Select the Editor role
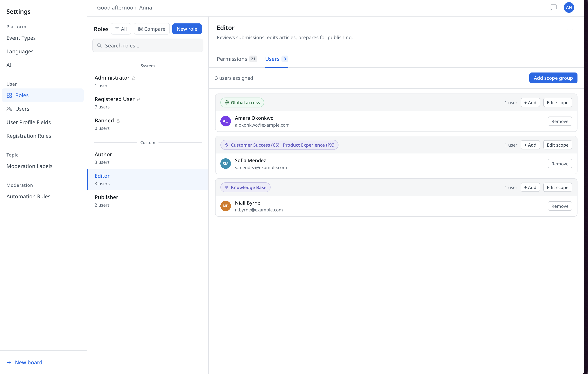588x374 pixels. (x=148, y=180)
